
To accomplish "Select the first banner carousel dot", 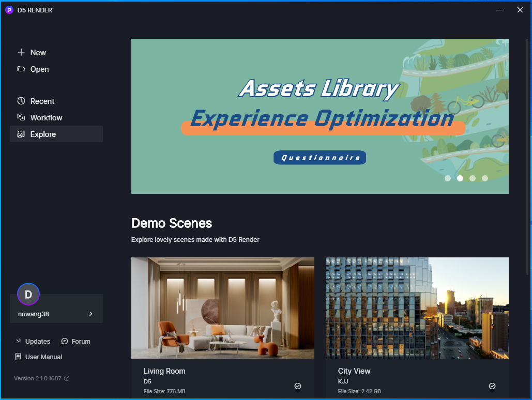I will pyautogui.click(x=448, y=178).
